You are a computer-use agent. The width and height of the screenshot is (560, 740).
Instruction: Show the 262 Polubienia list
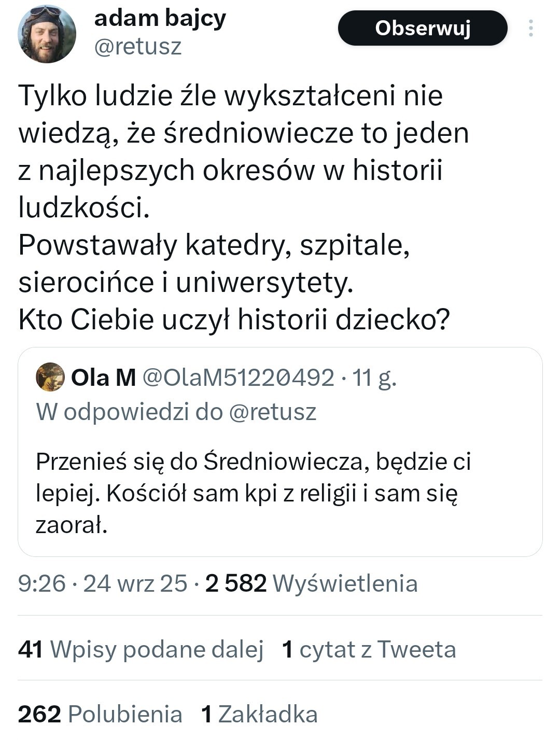tap(100, 714)
